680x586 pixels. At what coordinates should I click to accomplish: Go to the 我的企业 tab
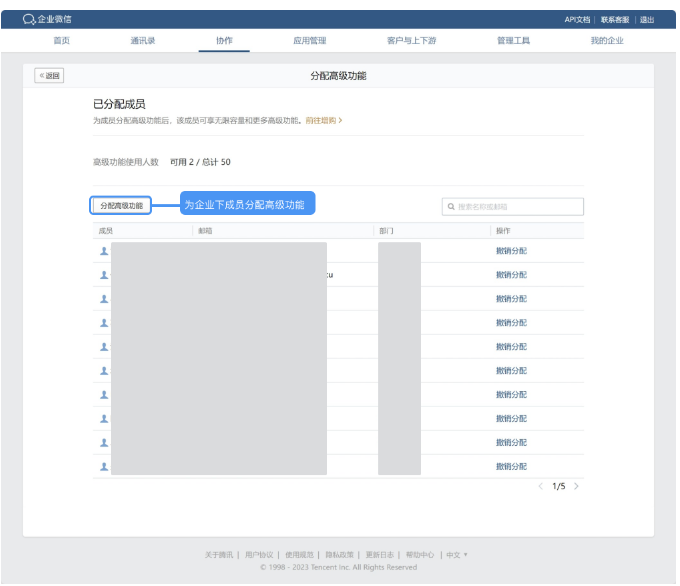click(606, 41)
